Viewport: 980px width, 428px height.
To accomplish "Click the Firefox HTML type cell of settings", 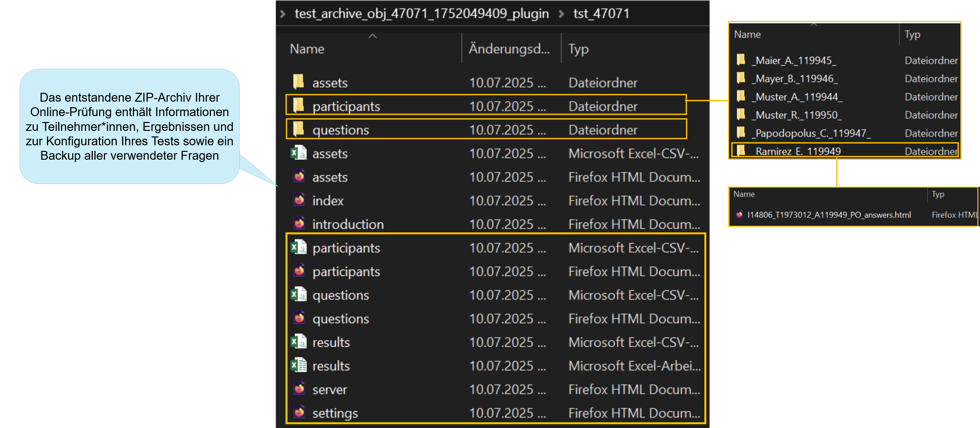I will tap(634, 413).
